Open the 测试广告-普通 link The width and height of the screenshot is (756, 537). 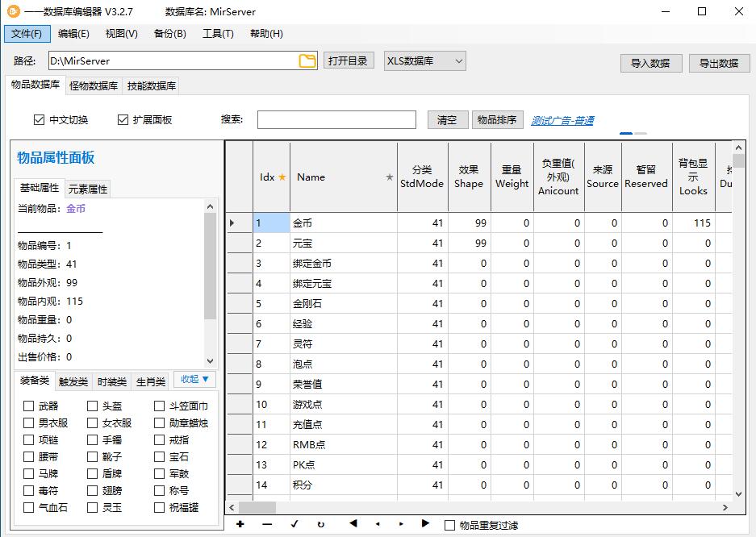tap(562, 120)
